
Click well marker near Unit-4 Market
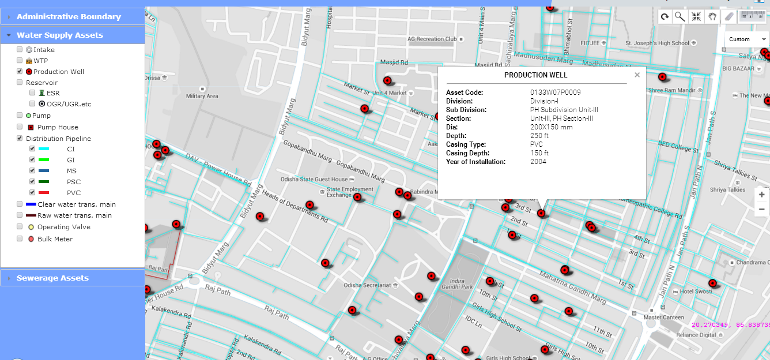point(387,81)
